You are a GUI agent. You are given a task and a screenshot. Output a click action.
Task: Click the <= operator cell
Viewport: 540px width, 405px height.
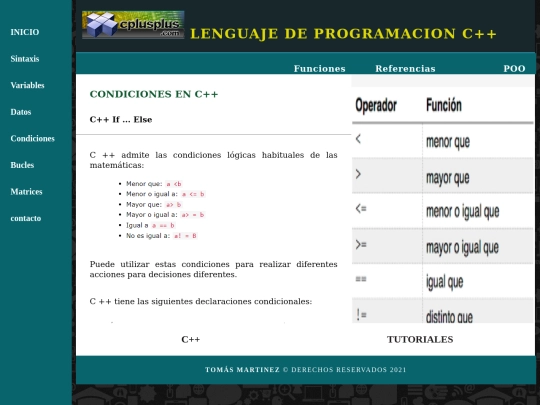pos(361,209)
